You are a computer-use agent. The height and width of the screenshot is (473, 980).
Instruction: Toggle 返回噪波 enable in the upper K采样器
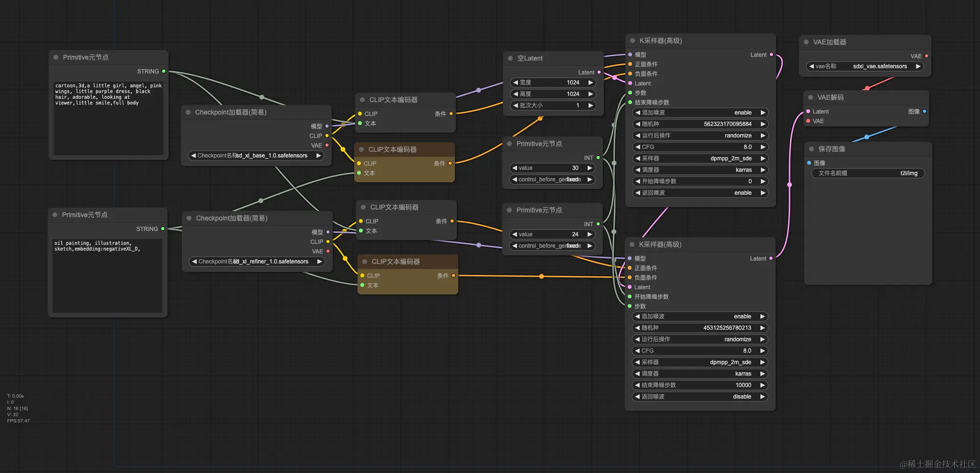coord(700,193)
